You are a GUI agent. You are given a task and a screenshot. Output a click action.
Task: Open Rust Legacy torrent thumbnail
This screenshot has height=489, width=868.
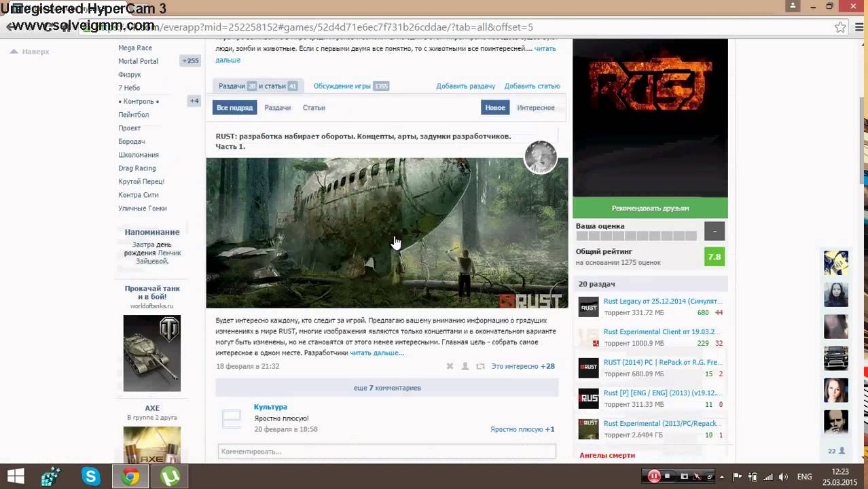(588, 307)
